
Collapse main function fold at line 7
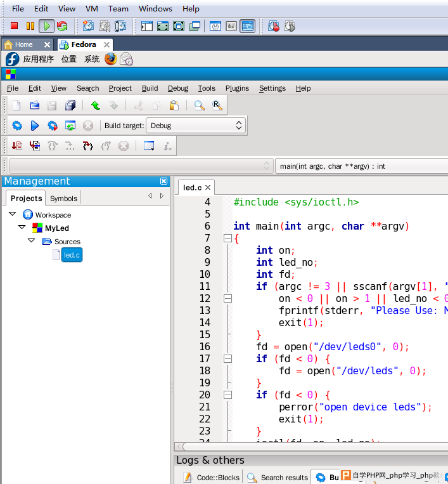pos(227,239)
